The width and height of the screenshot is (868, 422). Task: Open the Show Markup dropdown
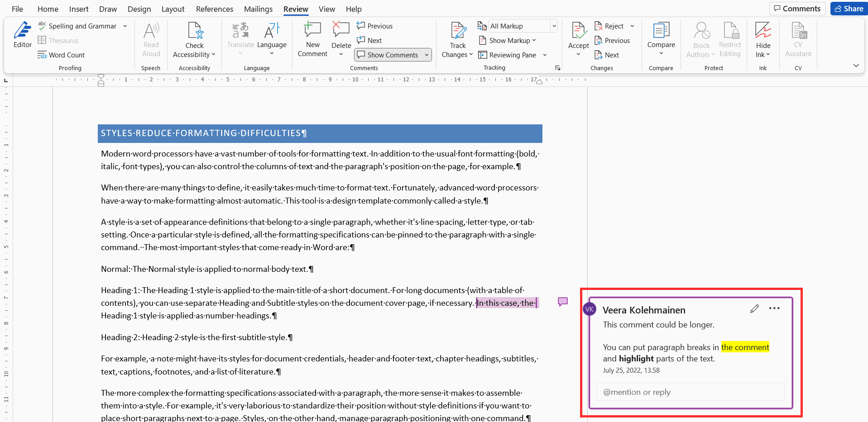tap(508, 40)
